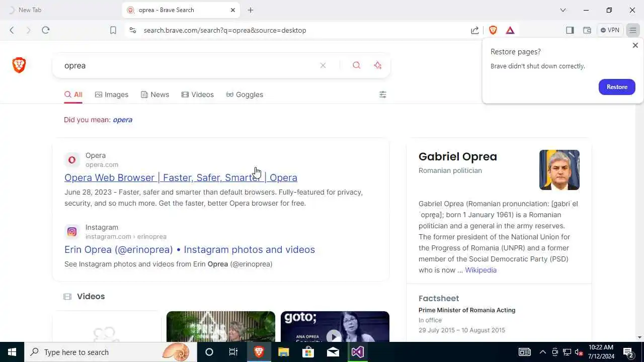Open Opera Web Browser result link
644x362 pixels.
[x=181, y=177]
